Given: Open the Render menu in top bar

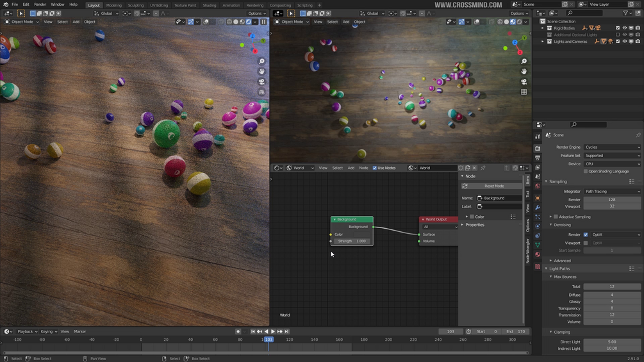Looking at the screenshot, I should (x=40, y=4).
